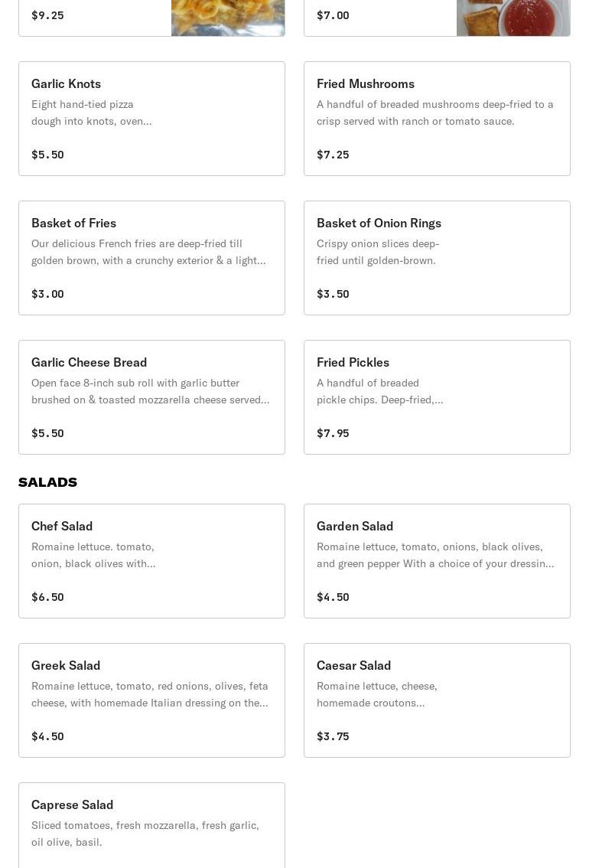589x868 pixels.
Task: Click the SALADS section heading
Action: point(47,482)
